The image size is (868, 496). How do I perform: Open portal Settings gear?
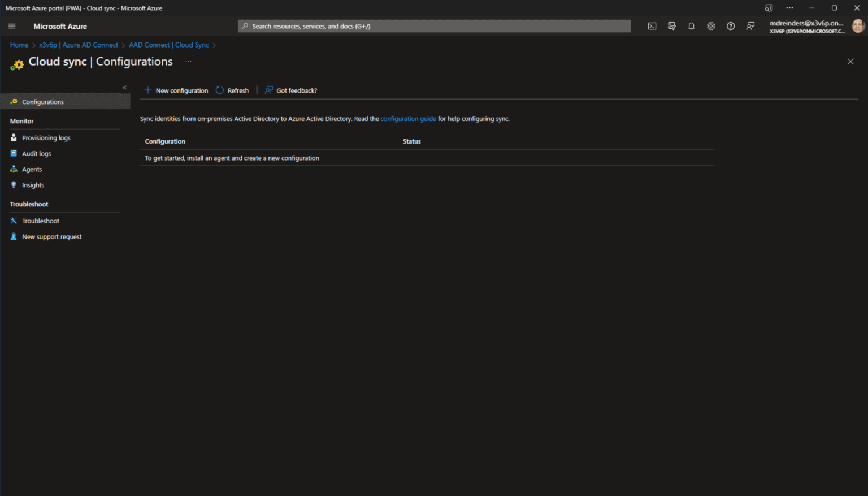coord(711,26)
